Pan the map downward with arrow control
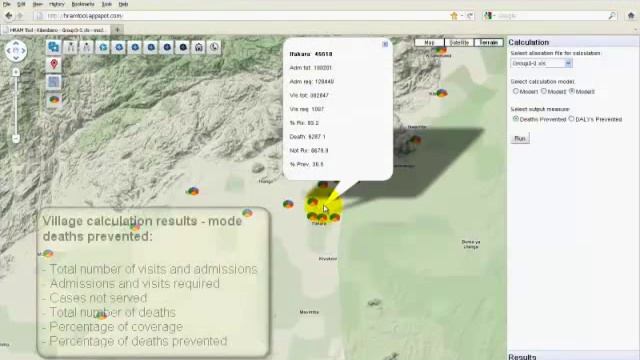Screen dimensions: 640x360 (x=16, y=58)
